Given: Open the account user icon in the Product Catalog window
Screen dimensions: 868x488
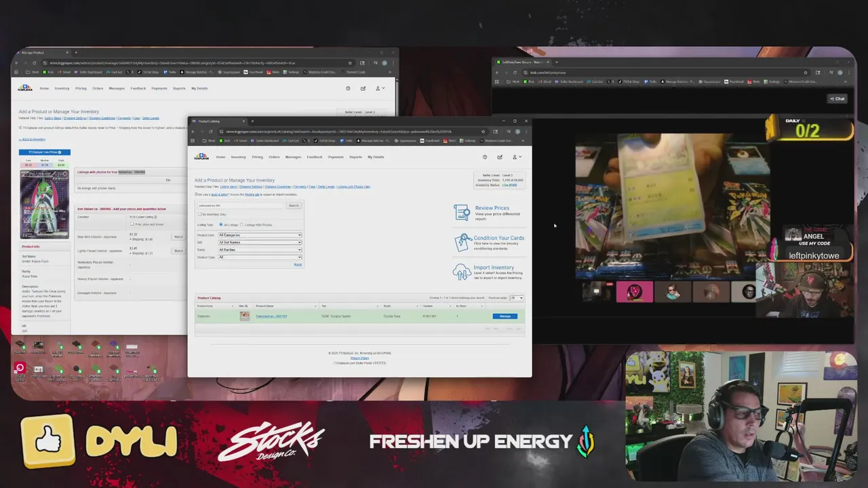Looking at the screenshot, I should click(x=515, y=157).
